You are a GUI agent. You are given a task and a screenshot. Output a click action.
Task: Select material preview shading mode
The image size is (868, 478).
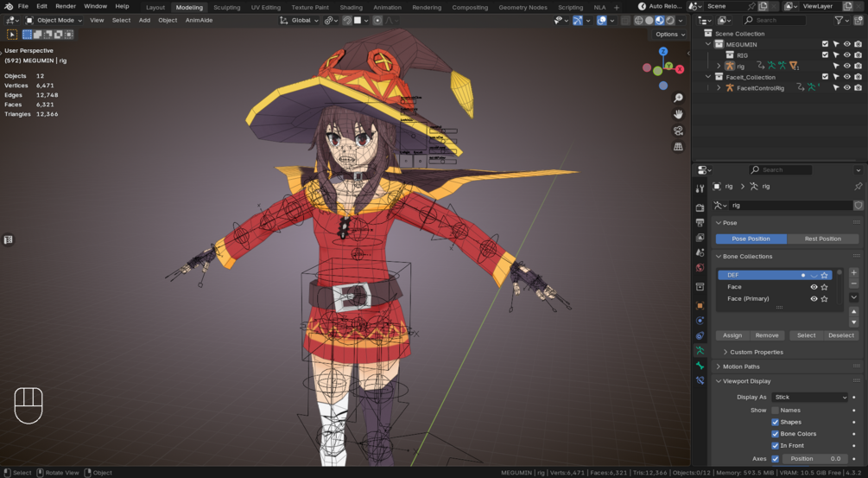(x=660, y=21)
